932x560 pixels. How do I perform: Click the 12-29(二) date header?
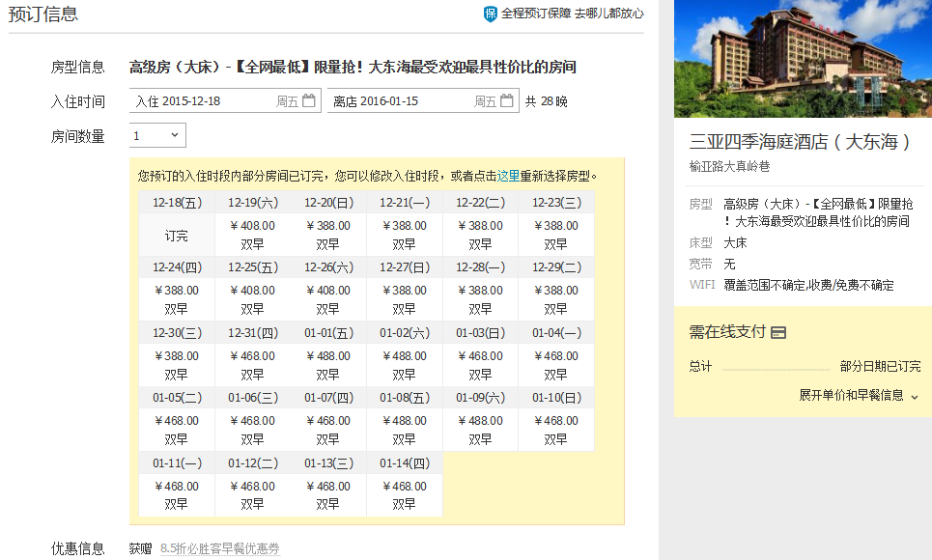[x=556, y=267]
